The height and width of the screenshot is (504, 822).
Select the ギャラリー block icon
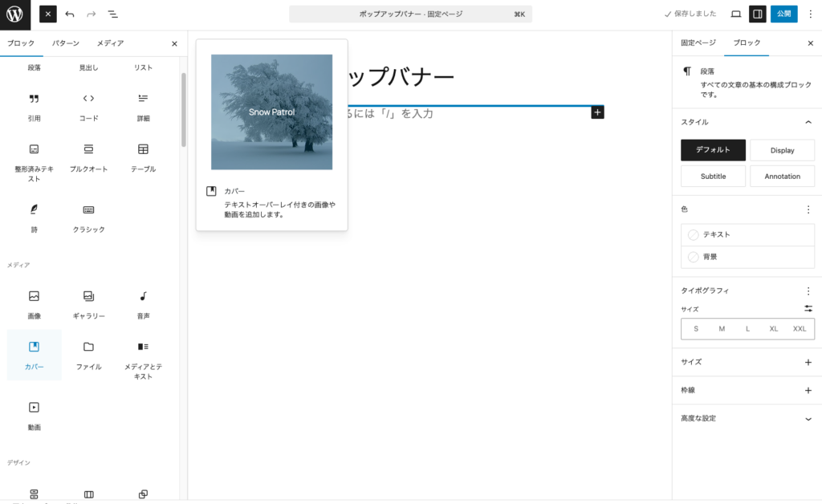click(87, 295)
